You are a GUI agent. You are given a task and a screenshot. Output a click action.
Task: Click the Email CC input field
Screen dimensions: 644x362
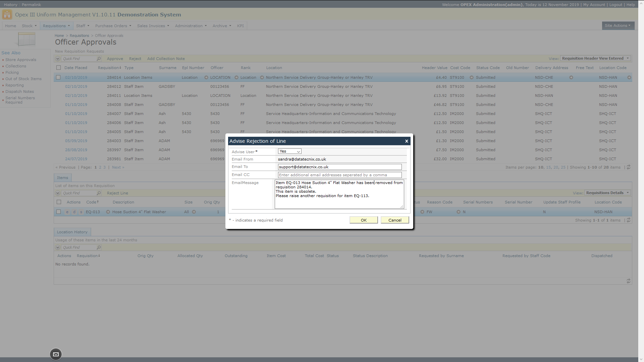[339, 175]
